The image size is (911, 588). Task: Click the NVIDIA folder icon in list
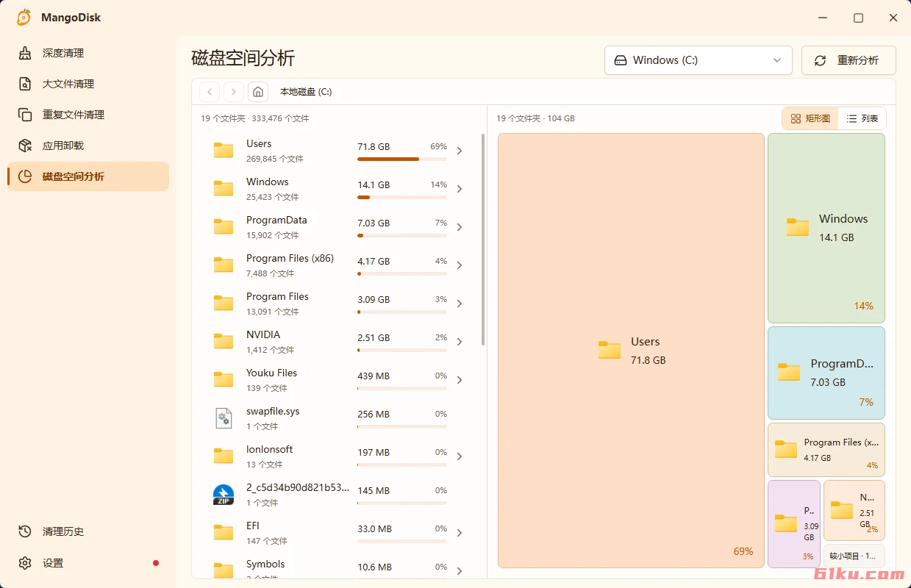pyautogui.click(x=224, y=342)
